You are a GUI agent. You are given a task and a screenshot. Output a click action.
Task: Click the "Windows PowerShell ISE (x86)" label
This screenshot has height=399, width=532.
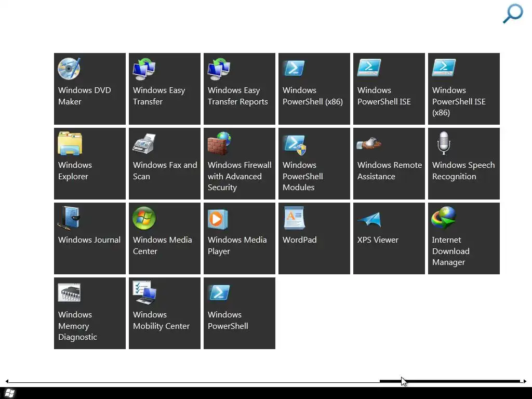[459, 101]
